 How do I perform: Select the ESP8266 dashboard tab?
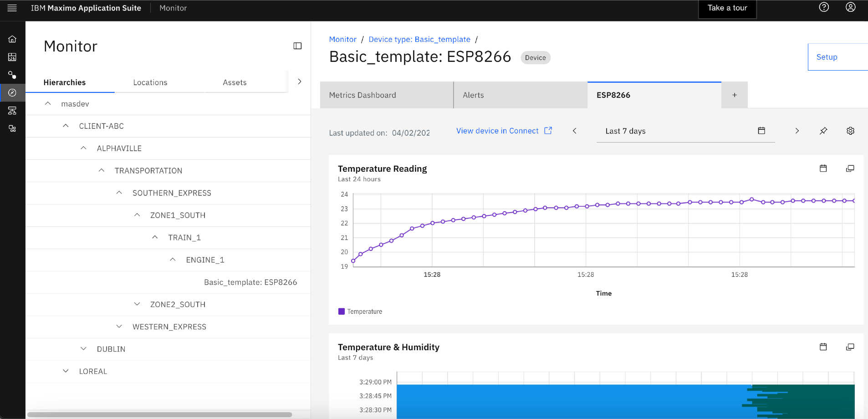(654, 95)
